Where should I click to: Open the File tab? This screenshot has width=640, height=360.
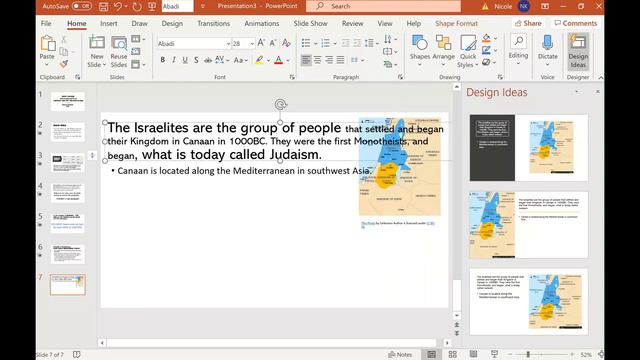(46, 23)
